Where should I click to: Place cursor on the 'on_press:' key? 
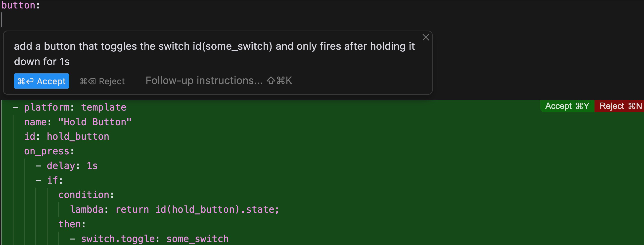[46, 151]
